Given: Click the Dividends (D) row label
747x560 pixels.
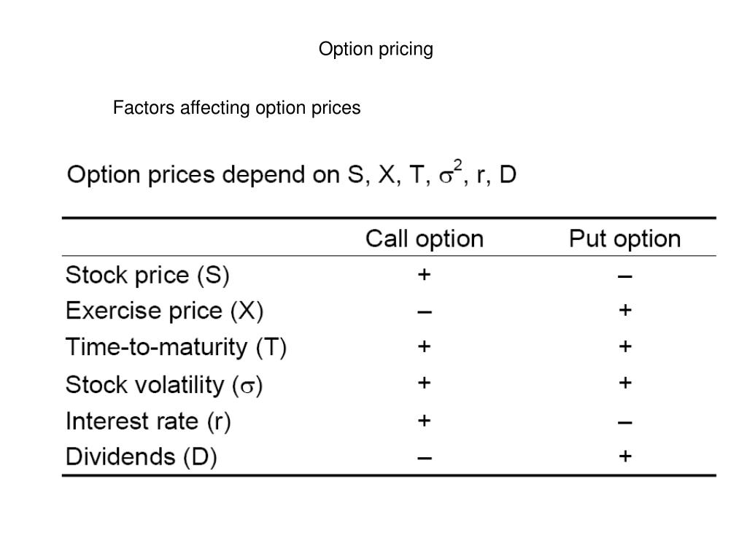Looking at the screenshot, I should coord(141,457).
